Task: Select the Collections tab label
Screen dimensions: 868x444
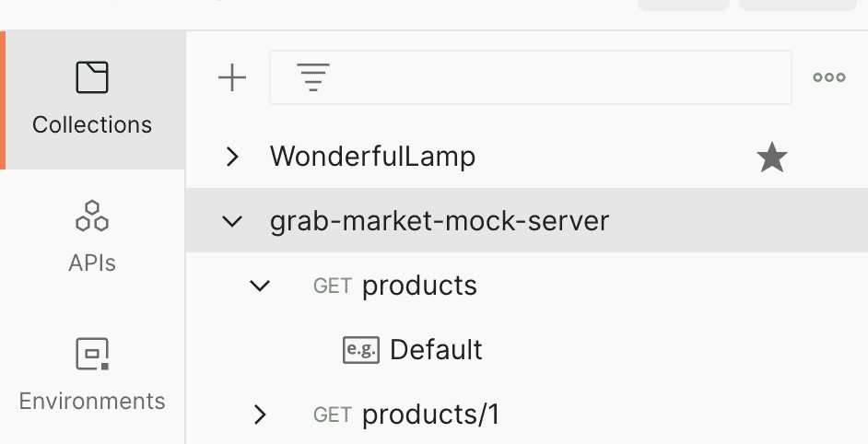Action: (92, 124)
